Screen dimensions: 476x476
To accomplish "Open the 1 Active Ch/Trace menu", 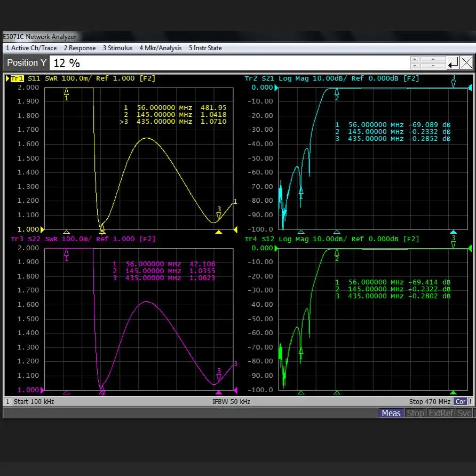I will point(31,48).
